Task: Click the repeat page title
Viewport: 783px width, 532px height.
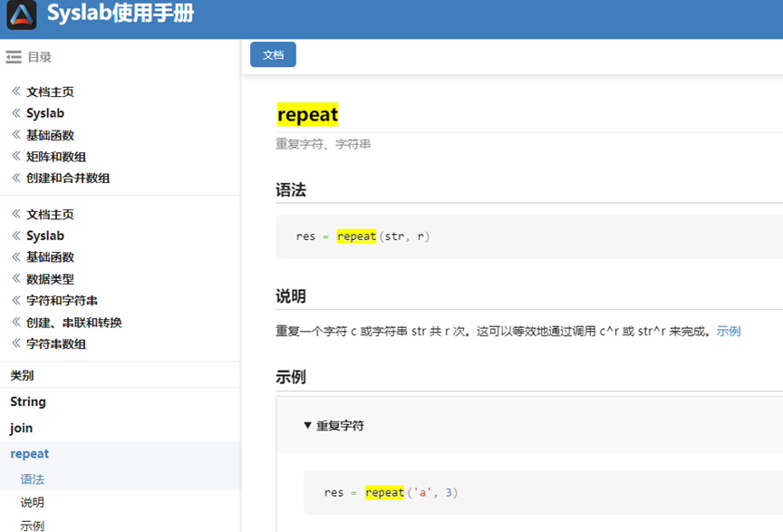Action: (307, 114)
